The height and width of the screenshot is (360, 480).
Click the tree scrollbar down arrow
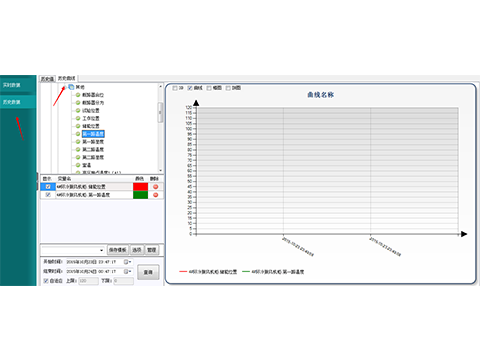(x=160, y=170)
